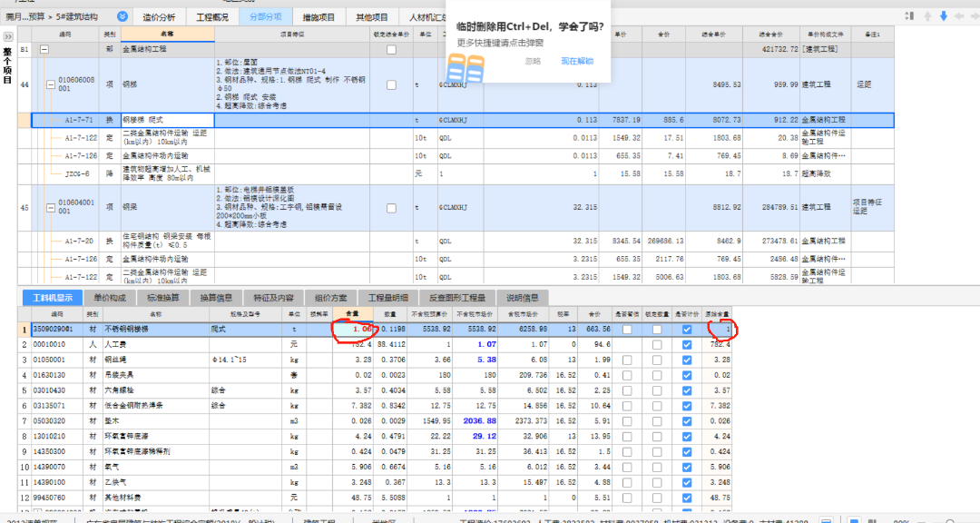Click the blue breadcrumb dropdown arrow after 5#建筑结构
The height and width of the screenshot is (523, 980).
pos(122,17)
